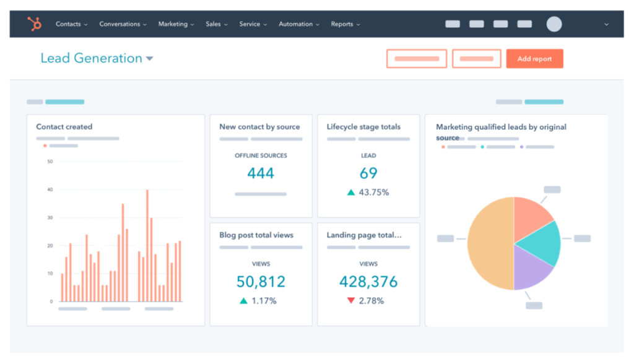This screenshot has width=634, height=364.
Task: Open the Automation navigation menu
Action: click(x=298, y=24)
